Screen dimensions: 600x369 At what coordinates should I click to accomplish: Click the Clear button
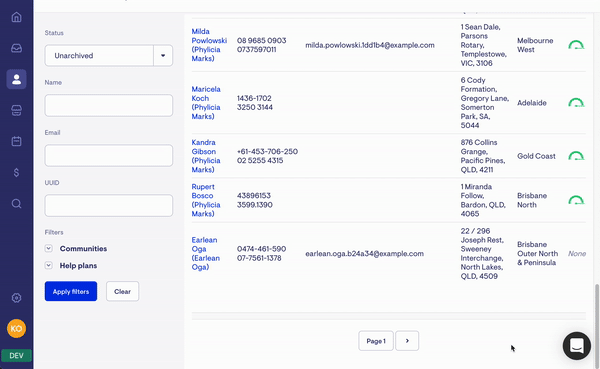pyautogui.click(x=122, y=291)
